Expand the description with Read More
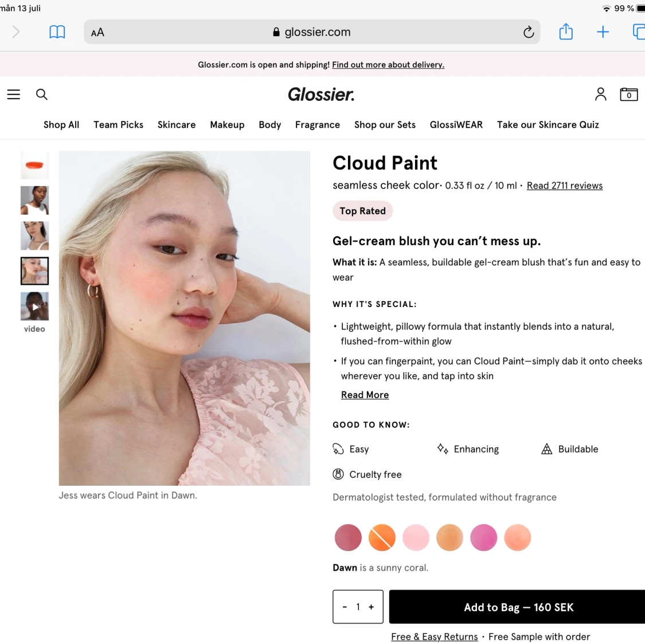645x644 pixels. (x=365, y=395)
